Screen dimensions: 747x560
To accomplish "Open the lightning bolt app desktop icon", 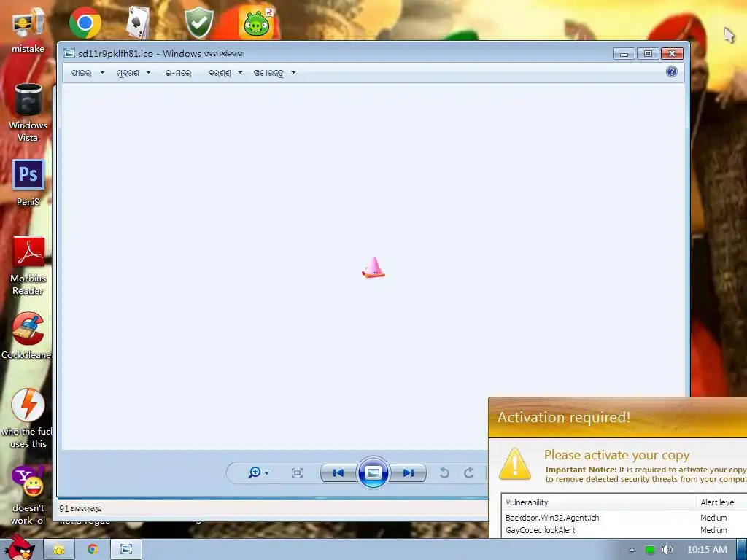I will [x=27, y=418].
